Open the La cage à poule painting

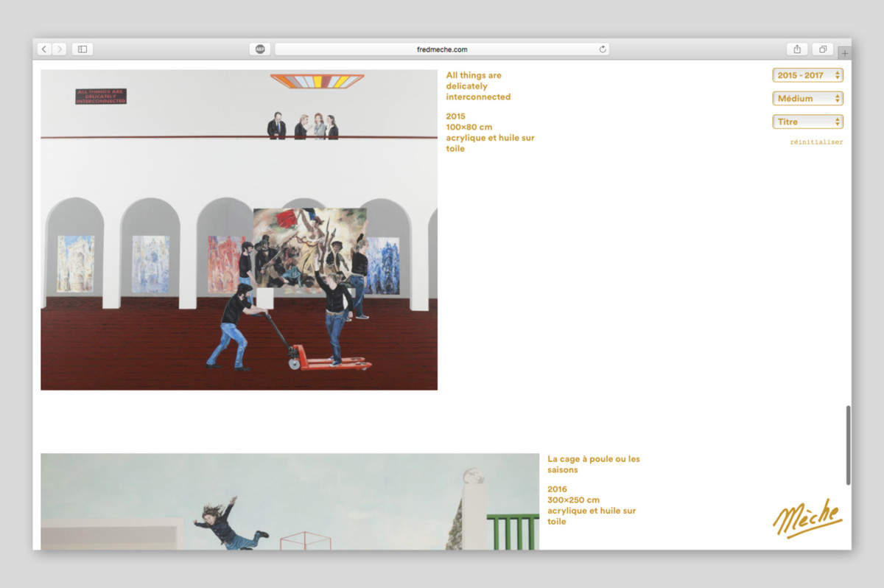point(290,501)
